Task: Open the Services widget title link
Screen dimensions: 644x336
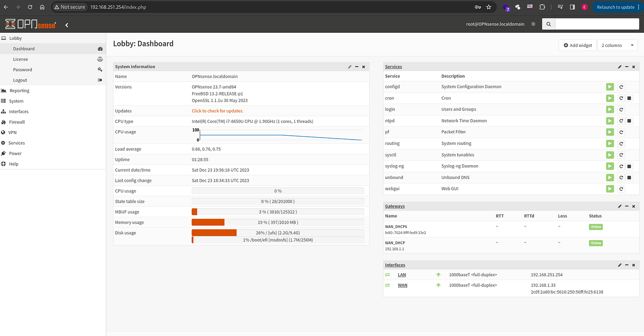Action: coord(394,67)
